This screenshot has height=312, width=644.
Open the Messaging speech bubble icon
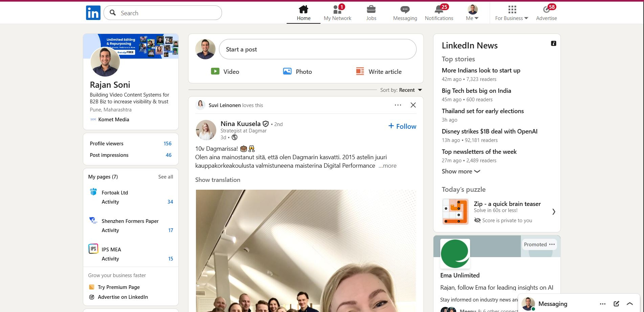pos(405,9)
